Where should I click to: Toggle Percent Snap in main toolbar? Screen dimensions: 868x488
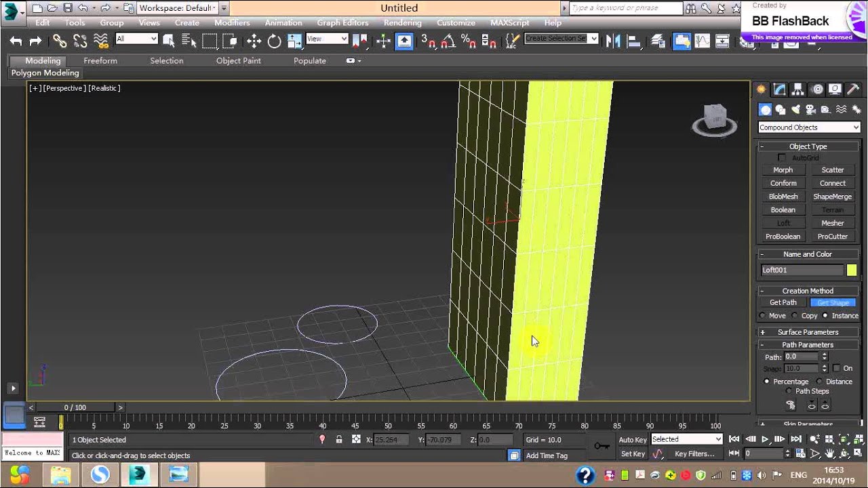coord(468,41)
